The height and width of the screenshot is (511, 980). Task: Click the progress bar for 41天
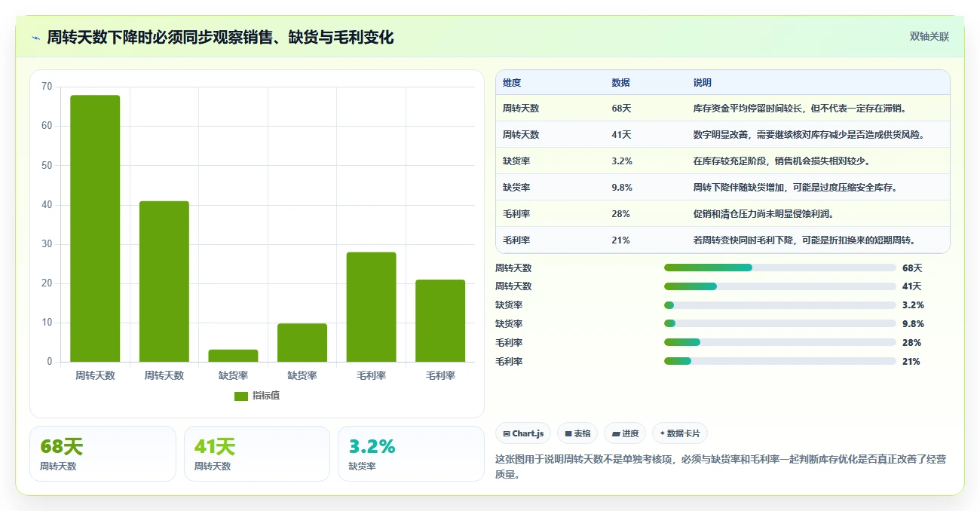point(780,286)
